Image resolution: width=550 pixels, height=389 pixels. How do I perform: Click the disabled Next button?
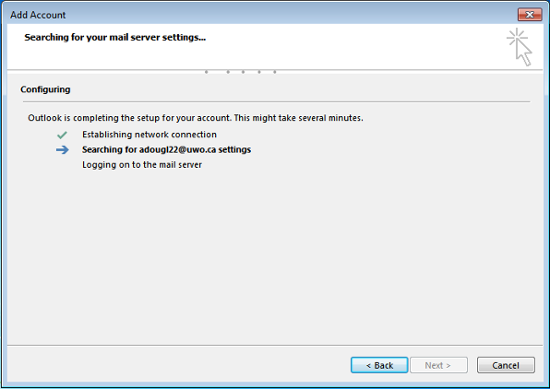tap(439, 365)
